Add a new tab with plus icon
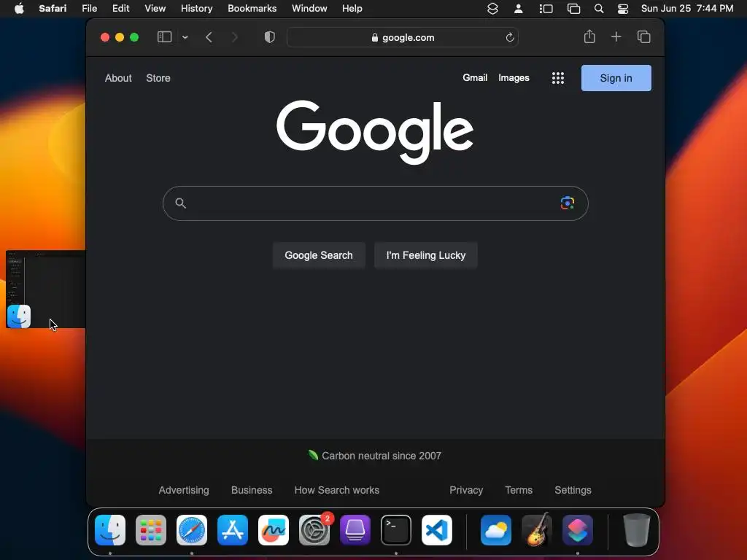 pyautogui.click(x=616, y=36)
